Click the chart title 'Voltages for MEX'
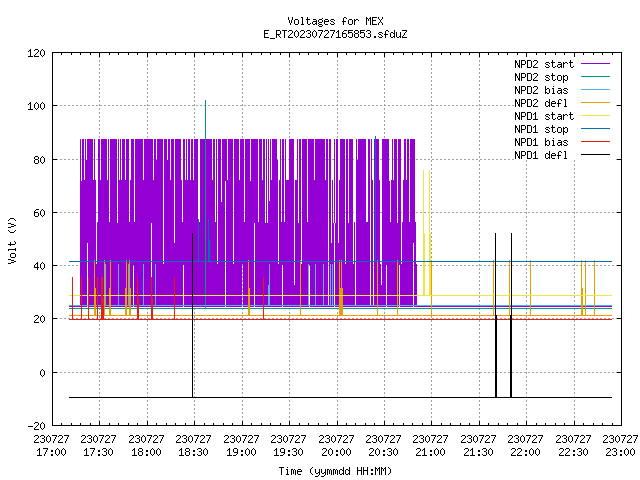This screenshot has height=480, width=640. 335,21
